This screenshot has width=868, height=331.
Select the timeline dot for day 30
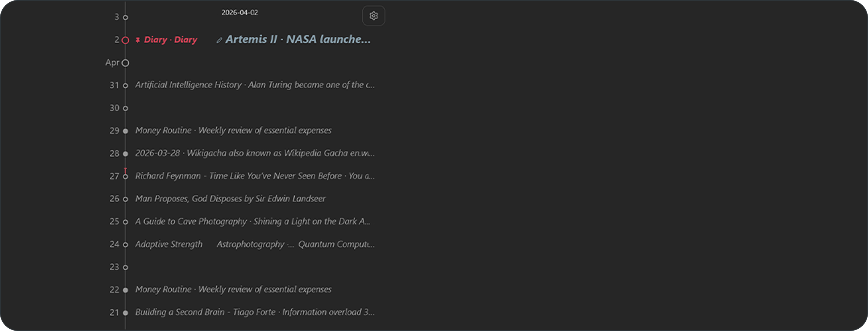click(x=125, y=108)
